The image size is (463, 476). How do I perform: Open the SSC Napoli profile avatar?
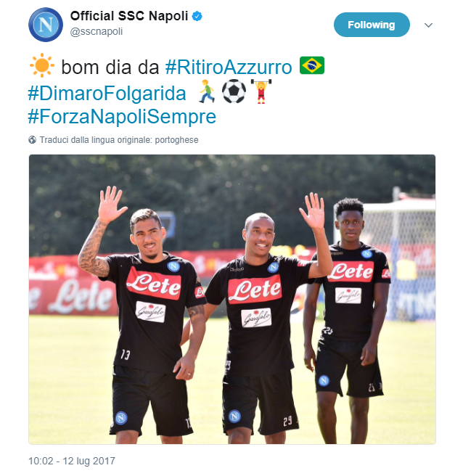46,25
